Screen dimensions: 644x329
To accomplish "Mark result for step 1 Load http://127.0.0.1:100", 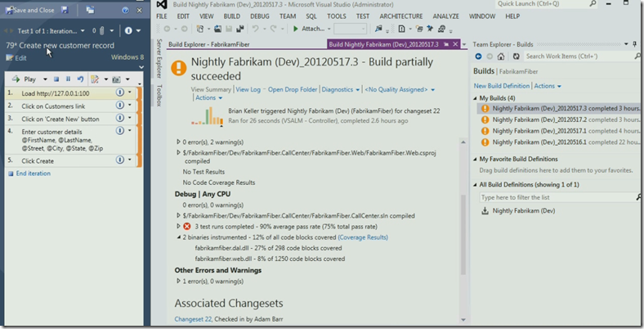I will [120, 92].
